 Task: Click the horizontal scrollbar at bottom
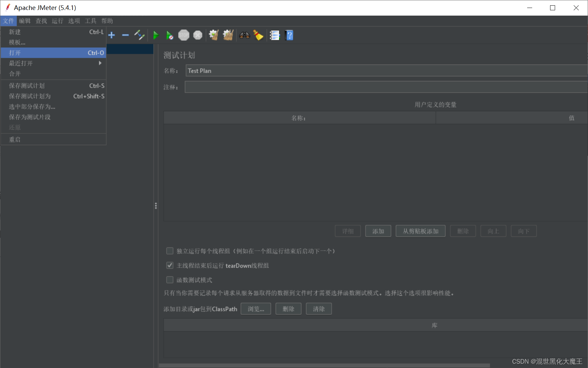pyautogui.click(x=324, y=365)
